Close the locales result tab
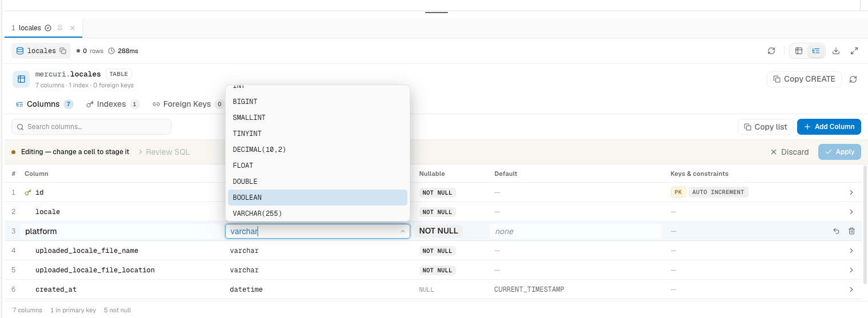This screenshot has height=318, width=868. pos(73,28)
